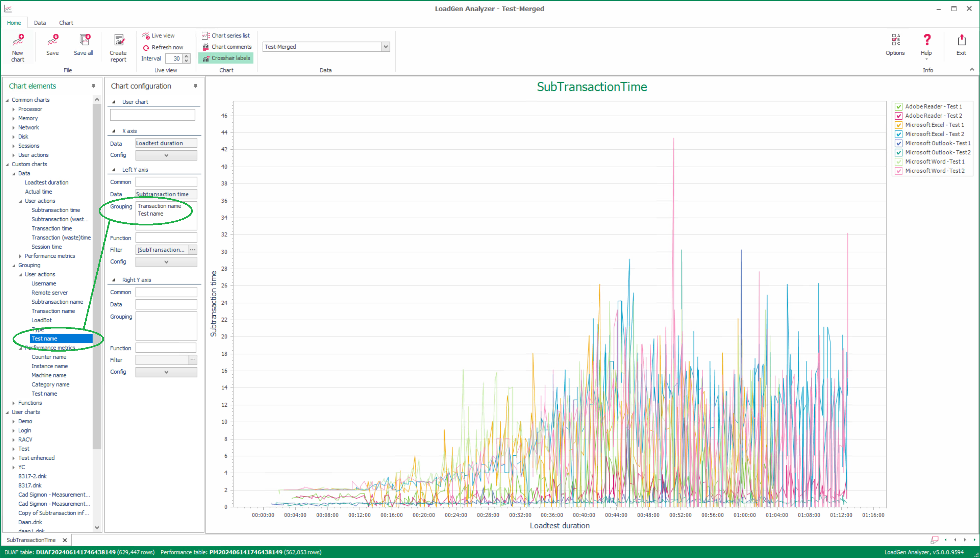
Task: Click the Interval value field
Action: tap(175, 58)
